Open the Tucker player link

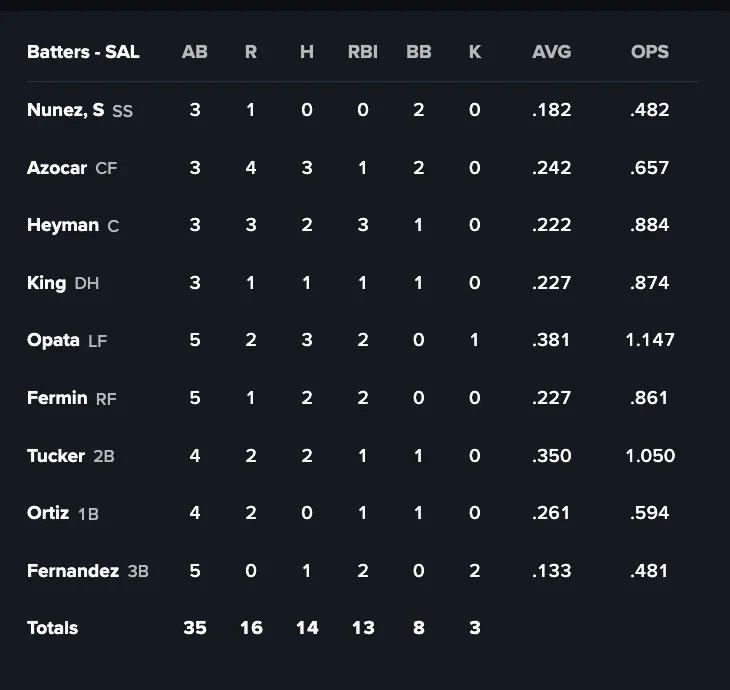(x=56, y=456)
